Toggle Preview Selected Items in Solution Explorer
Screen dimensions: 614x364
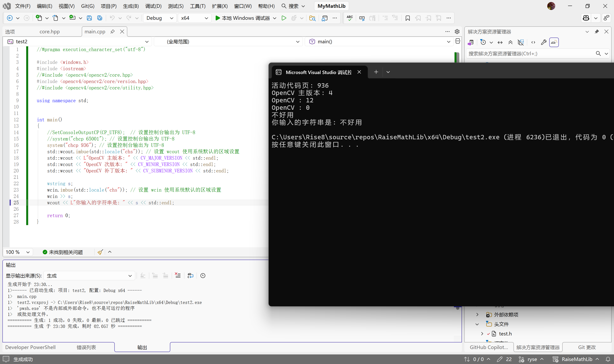(554, 42)
